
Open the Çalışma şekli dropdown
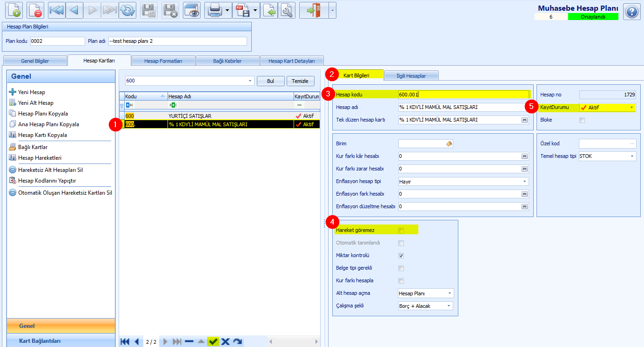coord(450,306)
